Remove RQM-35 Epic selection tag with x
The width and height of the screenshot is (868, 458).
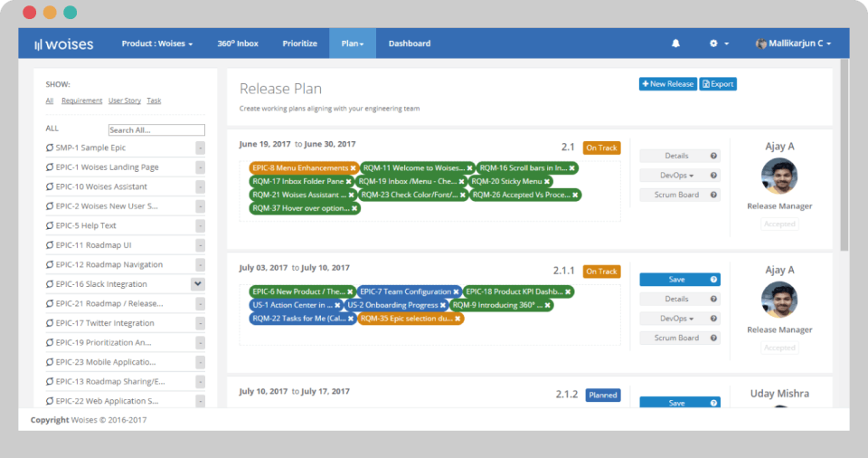458,319
